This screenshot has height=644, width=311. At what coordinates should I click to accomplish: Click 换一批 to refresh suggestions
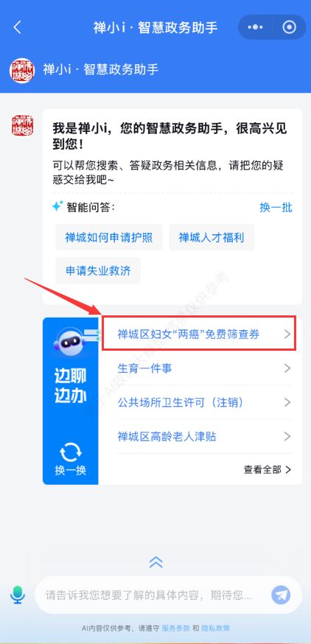(x=276, y=207)
